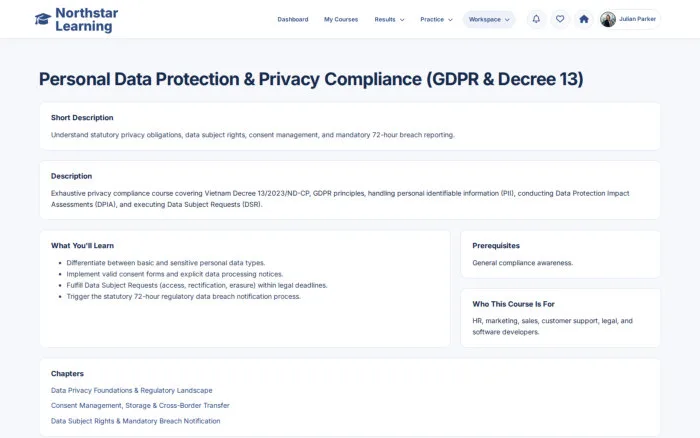Click the Who This Course Is For heading

point(513,304)
